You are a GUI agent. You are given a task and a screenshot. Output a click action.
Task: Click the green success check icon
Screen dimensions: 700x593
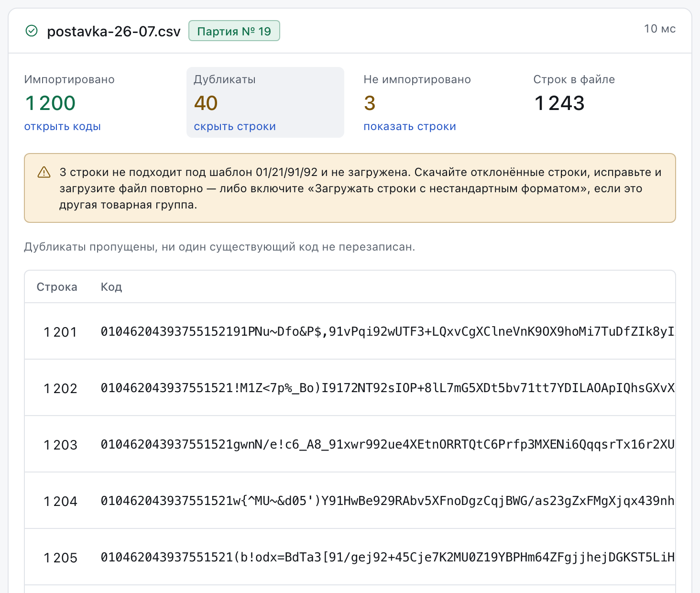[32, 31]
